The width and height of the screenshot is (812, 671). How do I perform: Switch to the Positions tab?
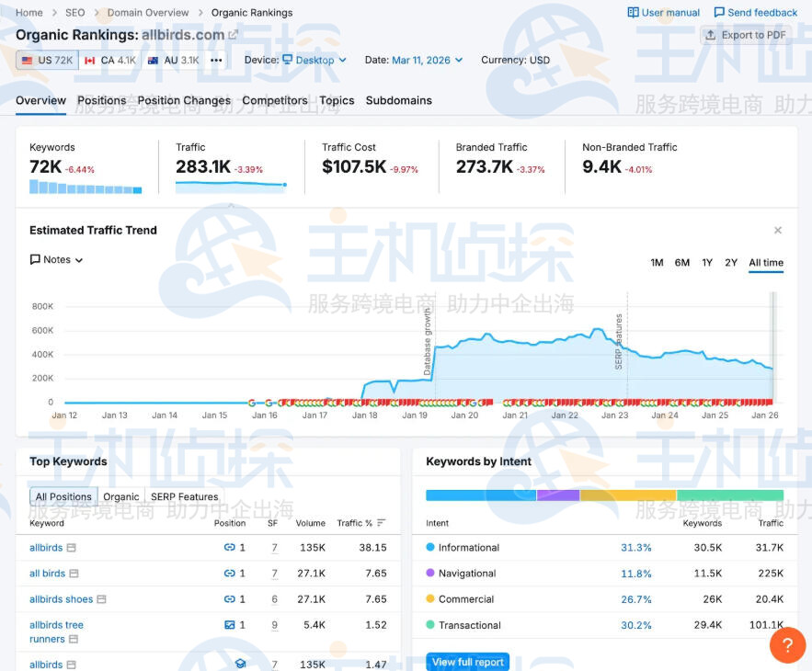coord(101,100)
